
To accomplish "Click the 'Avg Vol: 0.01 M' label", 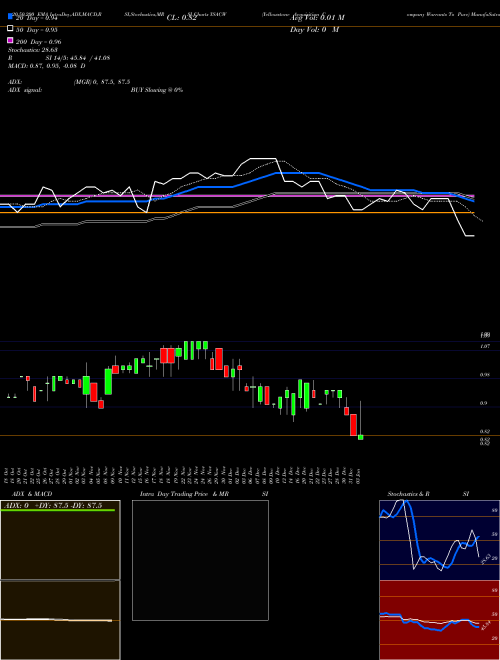I will pyautogui.click(x=317, y=18).
